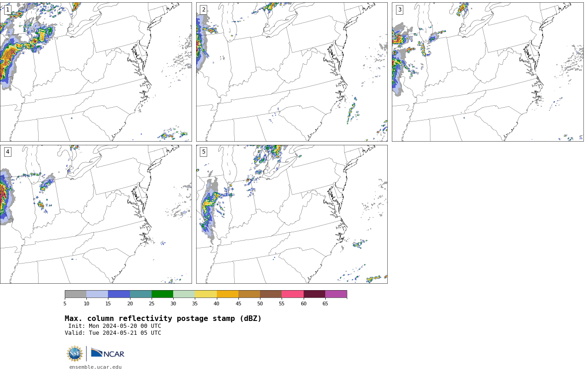This screenshot has width=588, height=372.
Task: Open ensemble member 3 reflectivity map
Action: 488,72
